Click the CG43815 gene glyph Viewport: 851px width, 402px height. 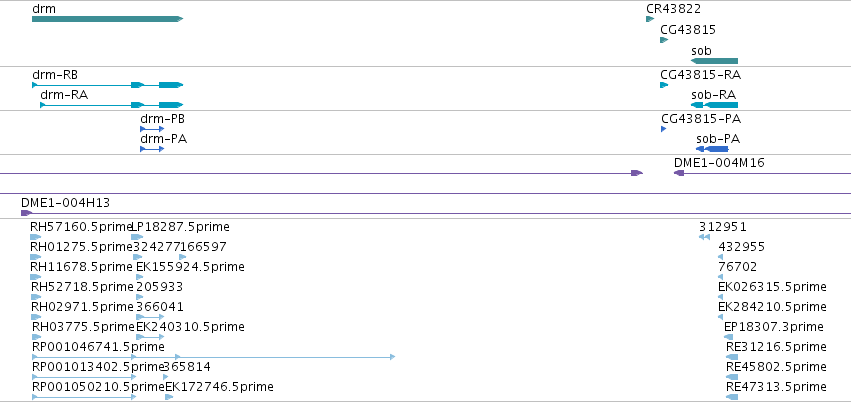point(664,40)
